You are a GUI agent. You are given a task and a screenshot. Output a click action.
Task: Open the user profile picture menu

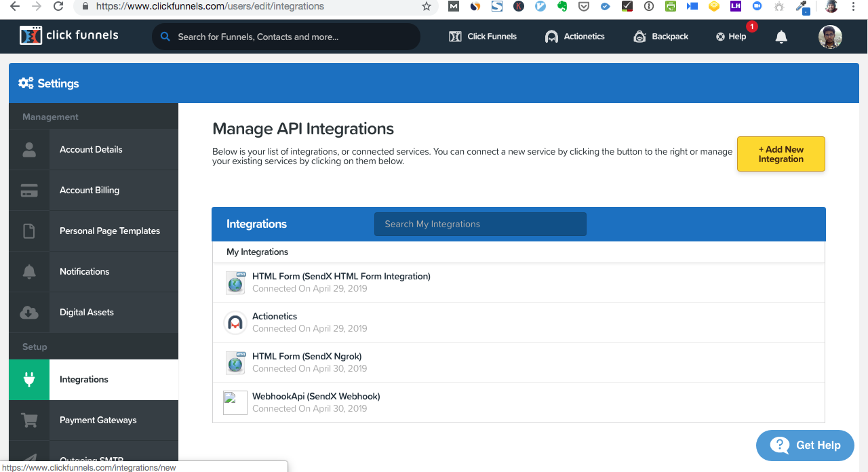click(x=830, y=37)
